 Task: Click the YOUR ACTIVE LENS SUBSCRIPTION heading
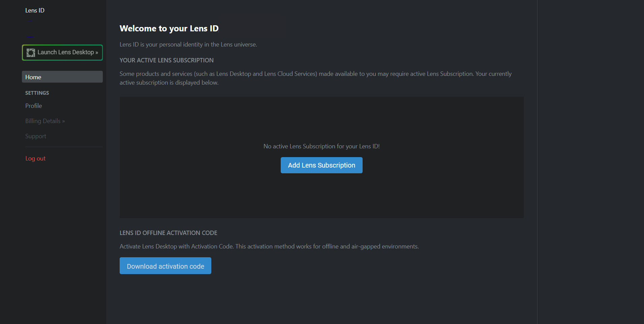coord(166,60)
